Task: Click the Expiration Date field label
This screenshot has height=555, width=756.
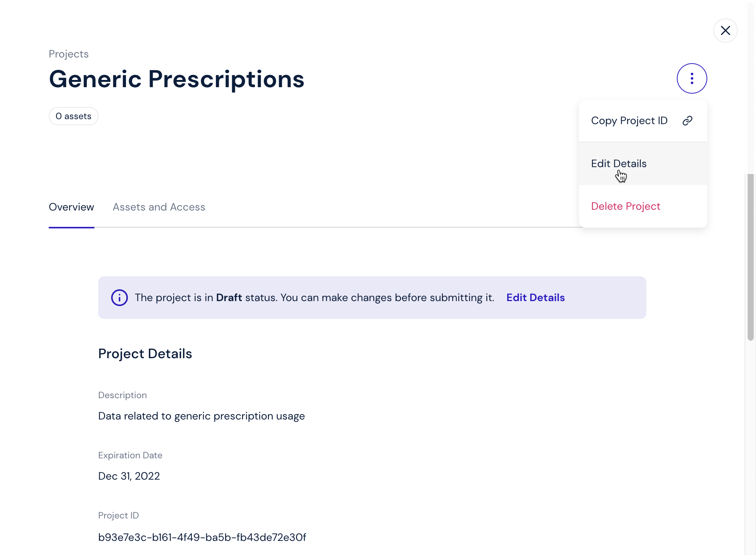Action: 130,455
